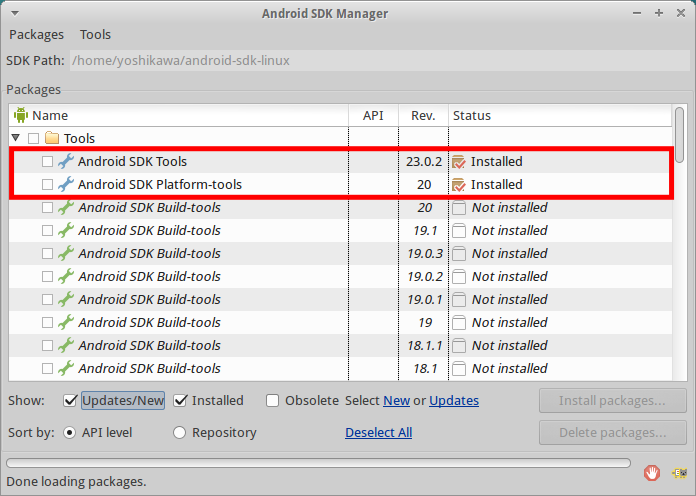Open the Packages menu
The width and height of the screenshot is (696, 496).
click(x=36, y=35)
